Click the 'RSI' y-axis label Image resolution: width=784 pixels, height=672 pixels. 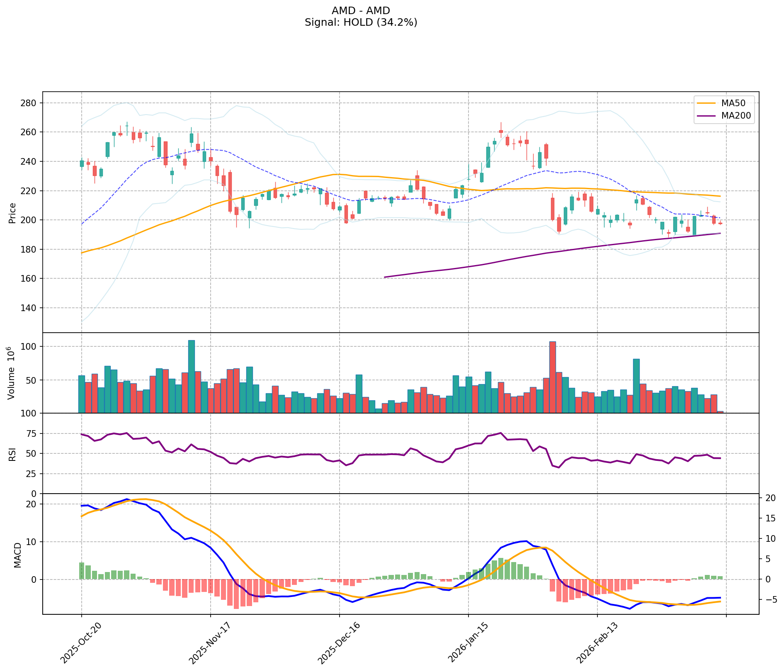click(12, 454)
